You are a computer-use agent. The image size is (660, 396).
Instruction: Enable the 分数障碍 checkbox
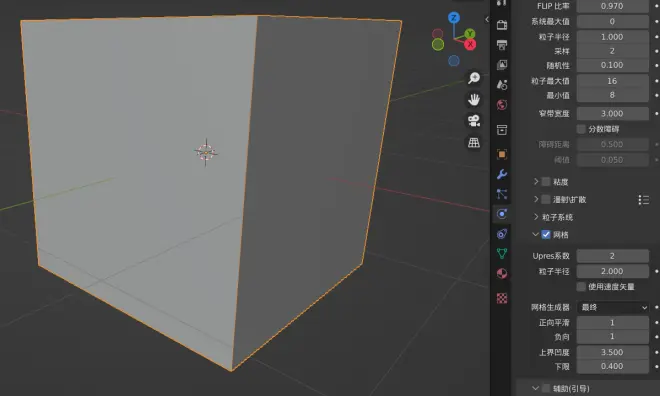coord(581,129)
